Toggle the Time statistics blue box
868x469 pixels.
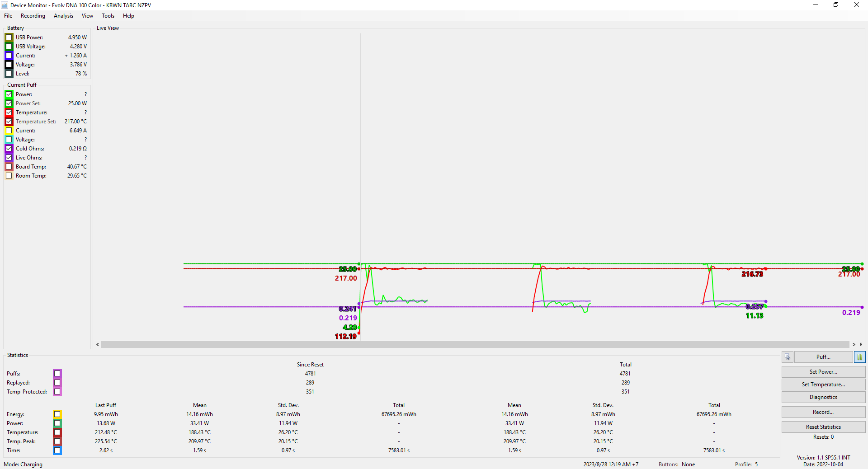[x=57, y=450]
